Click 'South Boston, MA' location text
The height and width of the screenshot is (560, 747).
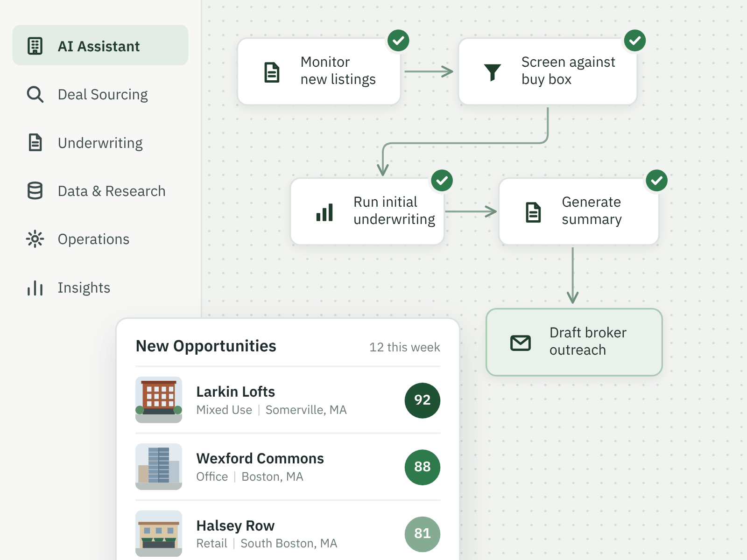click(x=289, y=543)
